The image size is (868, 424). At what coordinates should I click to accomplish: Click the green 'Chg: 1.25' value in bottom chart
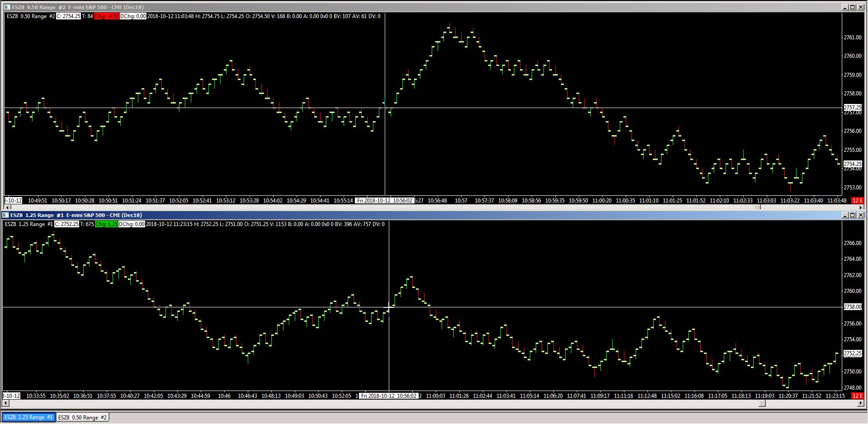[x=107, y=224]
